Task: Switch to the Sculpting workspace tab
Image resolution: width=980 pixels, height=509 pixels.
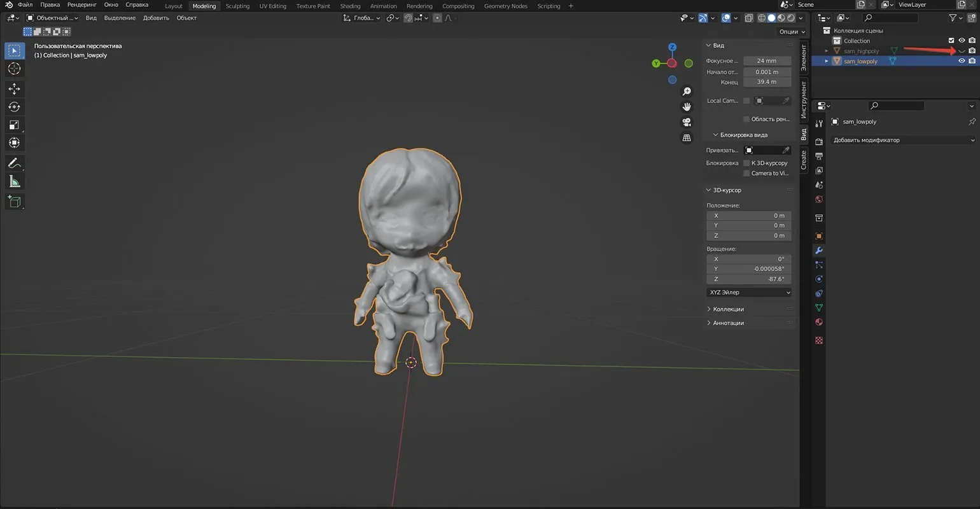Action: [x=237, y=6]
